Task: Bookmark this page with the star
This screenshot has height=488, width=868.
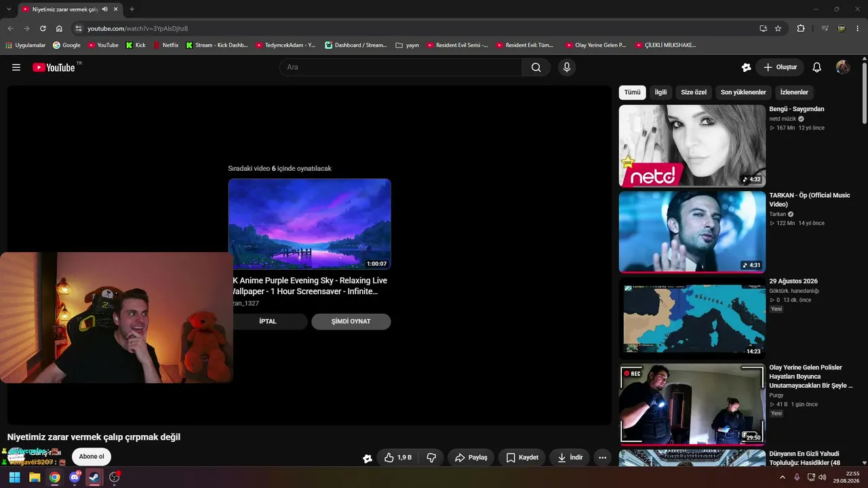Action: [778, 28]
